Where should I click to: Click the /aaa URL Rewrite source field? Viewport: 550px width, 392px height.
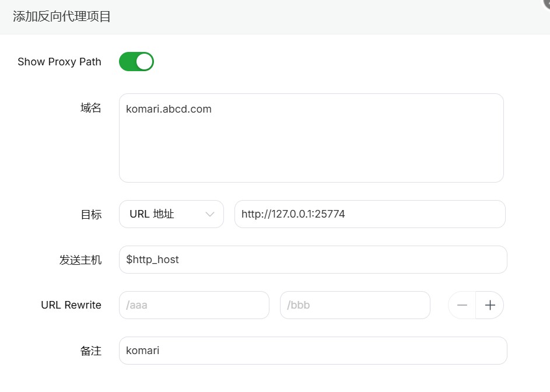click(194, 304)
